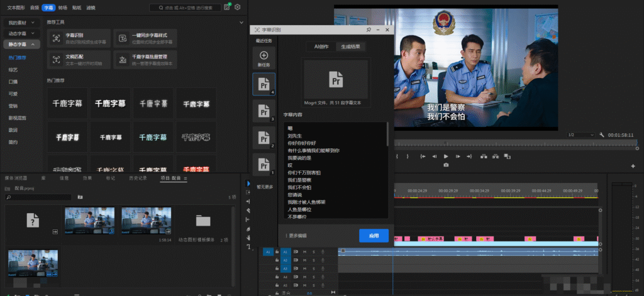Click the 更多编辑 link
The width and height of the screenshot is (644, 296).
point(297,236)
